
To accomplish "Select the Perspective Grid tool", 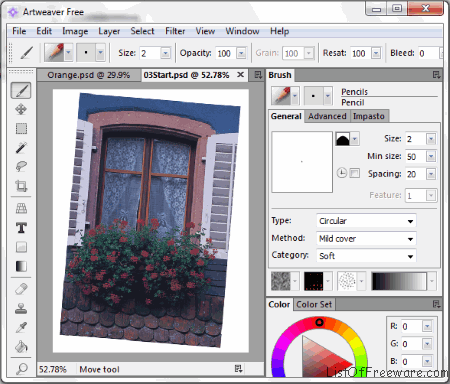I will click(x=21, y=209).
